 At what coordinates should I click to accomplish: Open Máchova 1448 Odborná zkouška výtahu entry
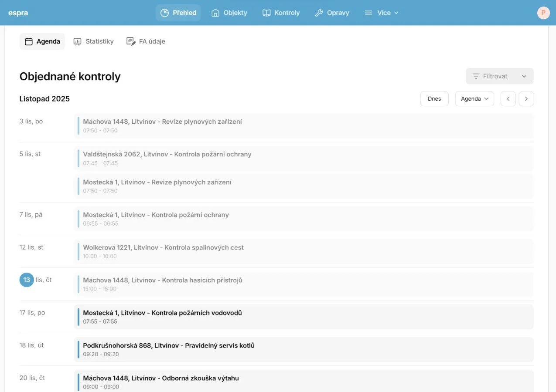(304, 381)
